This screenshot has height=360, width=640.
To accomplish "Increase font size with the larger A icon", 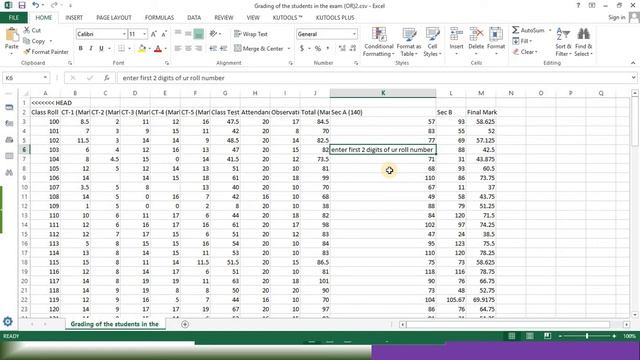I will coord(154,34).
